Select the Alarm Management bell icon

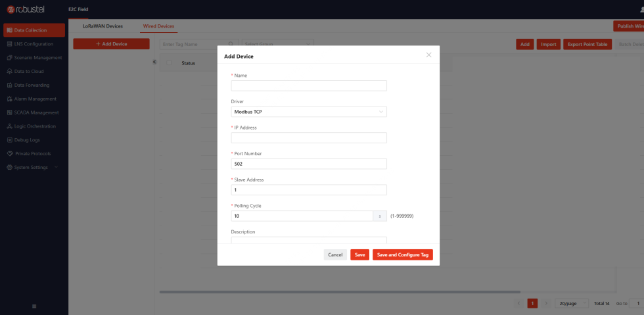pos(9,99)
